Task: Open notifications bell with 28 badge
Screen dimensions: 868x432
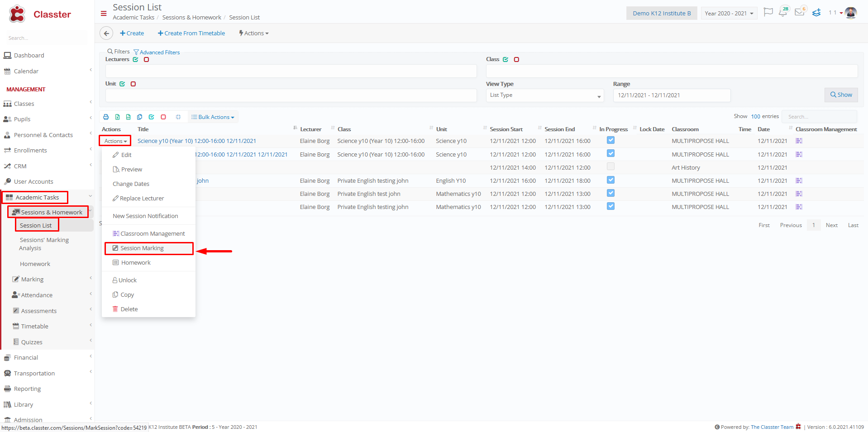Action: 783,12
